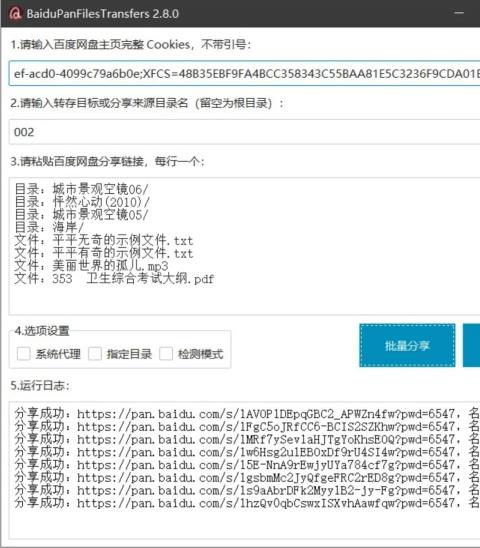Minimize the BaiduPanFilesTransfers window
Image resolution: width=480 pixels, height=548 pixels.
[x=459, y=13]
